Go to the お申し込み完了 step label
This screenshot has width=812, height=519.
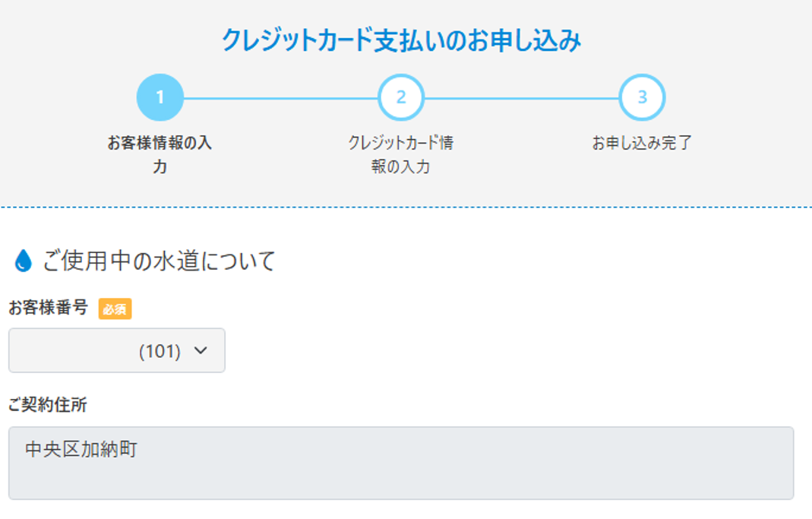tap(642, 143)
